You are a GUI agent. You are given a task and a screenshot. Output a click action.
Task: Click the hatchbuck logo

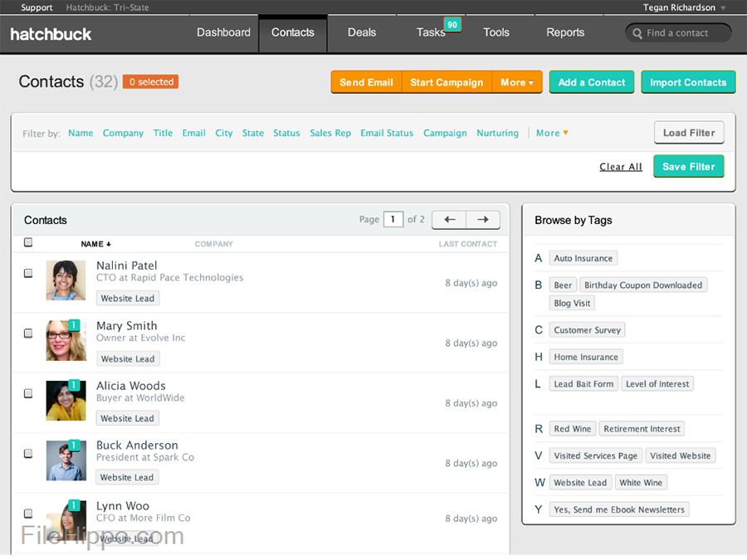click(x=51, y=34)
